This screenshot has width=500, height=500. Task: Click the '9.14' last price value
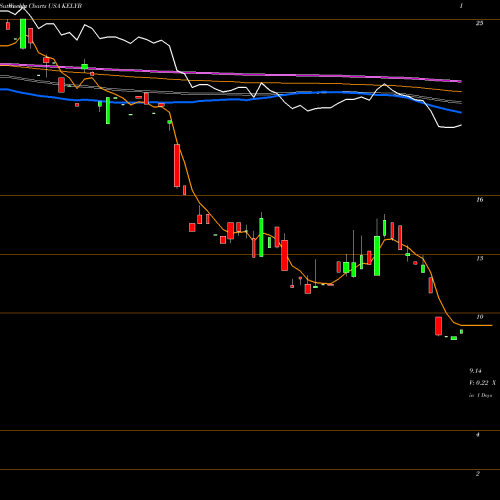coord(475,371)
